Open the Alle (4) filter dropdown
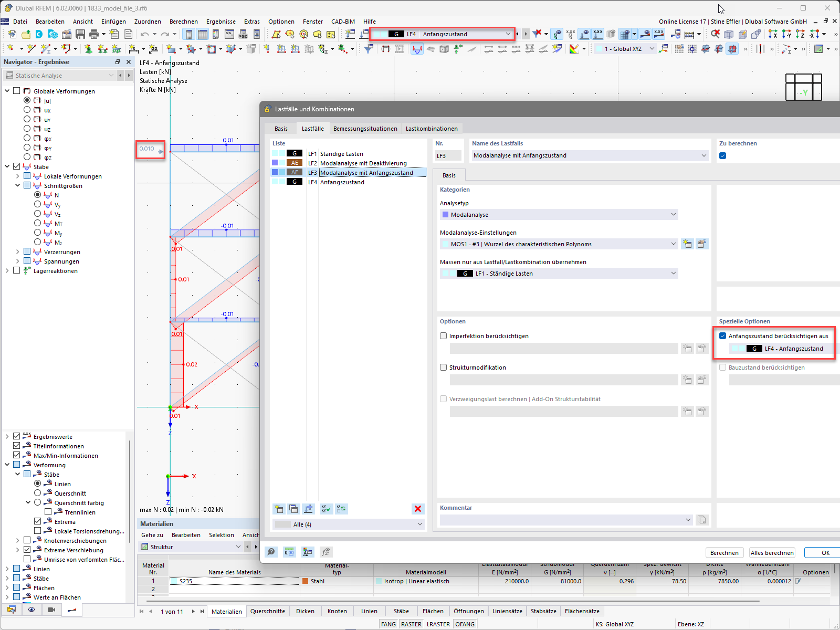This screenshot has height=630, width=840. coord(419,524)
